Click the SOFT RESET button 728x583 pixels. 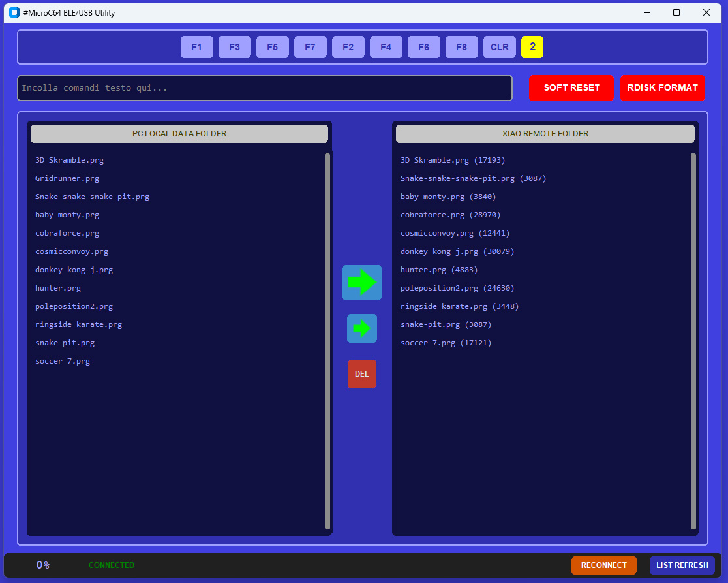coord(571,88)
